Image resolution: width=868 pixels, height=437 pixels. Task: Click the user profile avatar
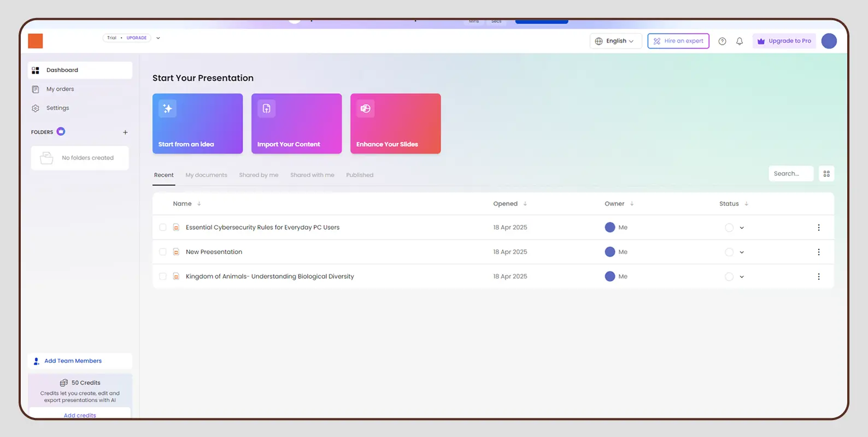tap(829, 42)
